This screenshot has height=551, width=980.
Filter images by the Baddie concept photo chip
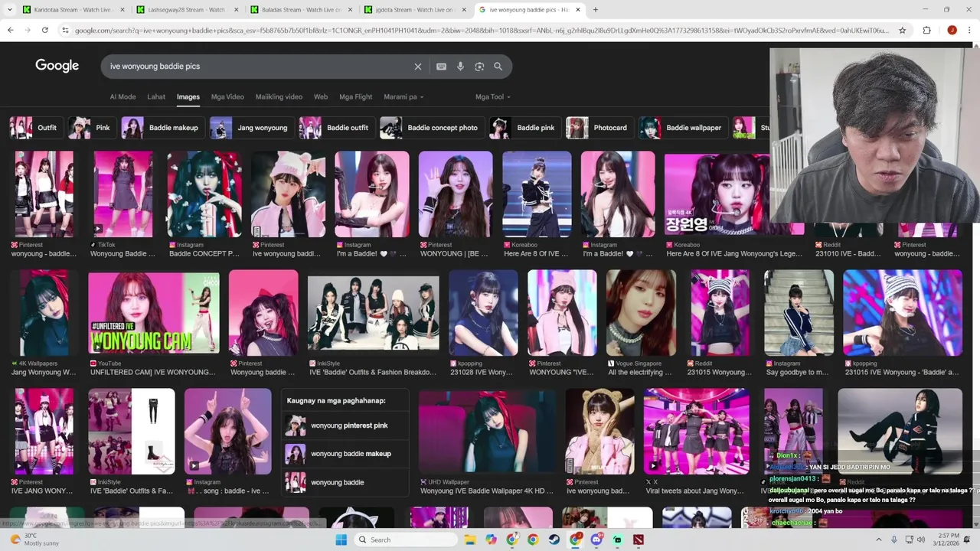point(431,128)
